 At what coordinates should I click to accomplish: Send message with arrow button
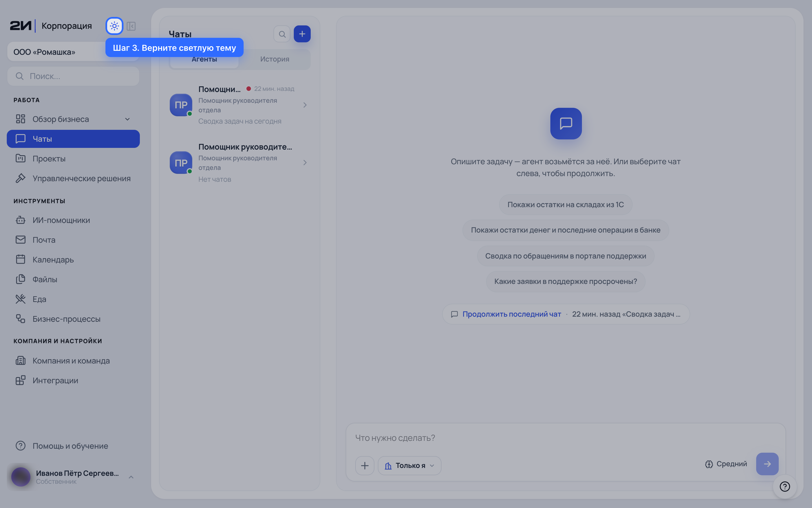click(767, 464)
